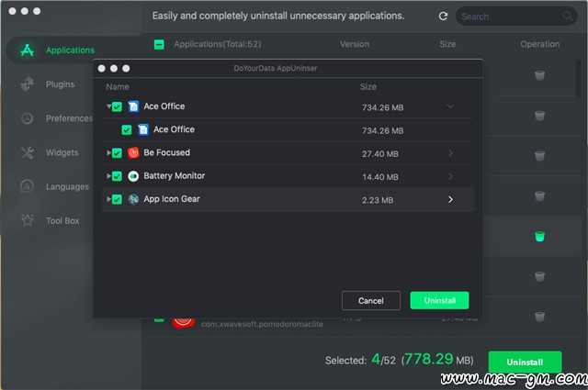Open the Preferences sidebar section

[69, 118]
